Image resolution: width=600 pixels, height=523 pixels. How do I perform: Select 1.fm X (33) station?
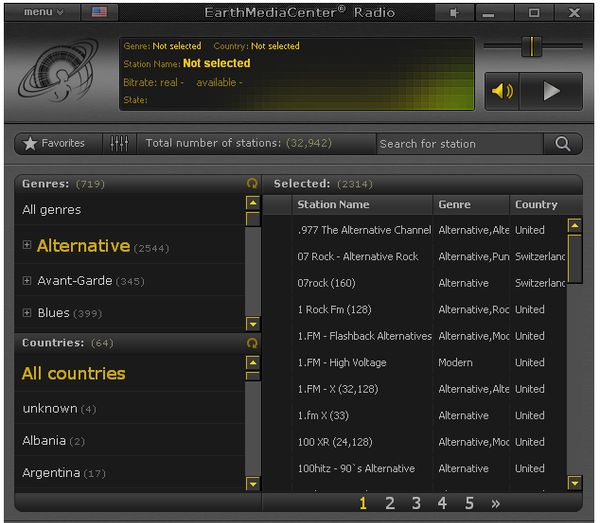pyautogui.click(x=323, y=415)
